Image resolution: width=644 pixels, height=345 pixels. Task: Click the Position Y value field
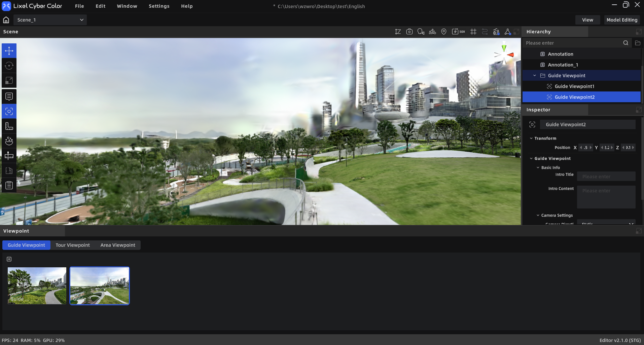click(x=607, y=148)
